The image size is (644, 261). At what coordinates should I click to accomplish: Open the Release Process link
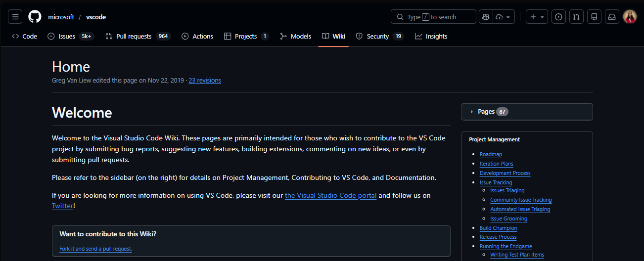[x=498, y=237]
